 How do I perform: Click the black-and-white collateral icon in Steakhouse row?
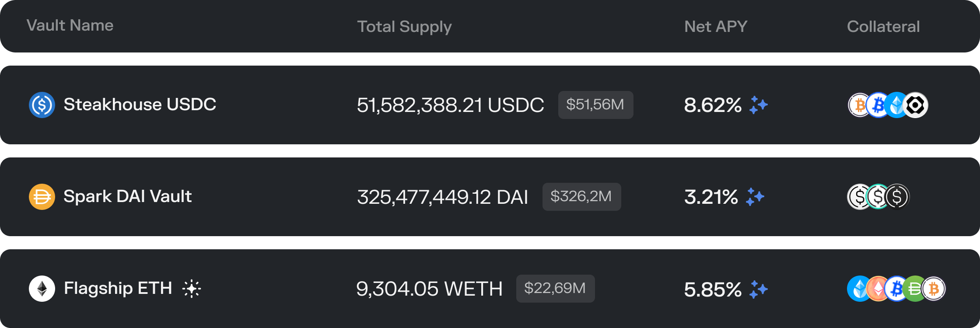915,105
